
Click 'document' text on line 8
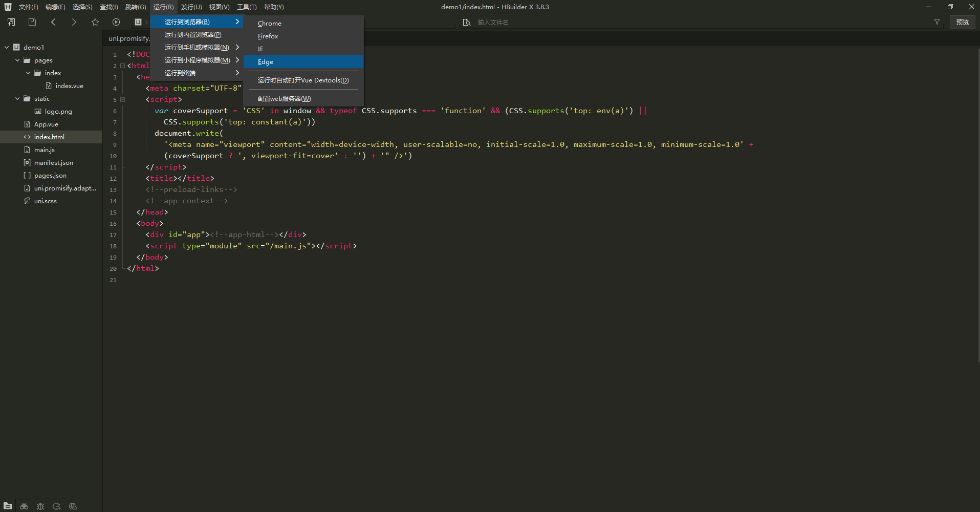coord(173,133)
